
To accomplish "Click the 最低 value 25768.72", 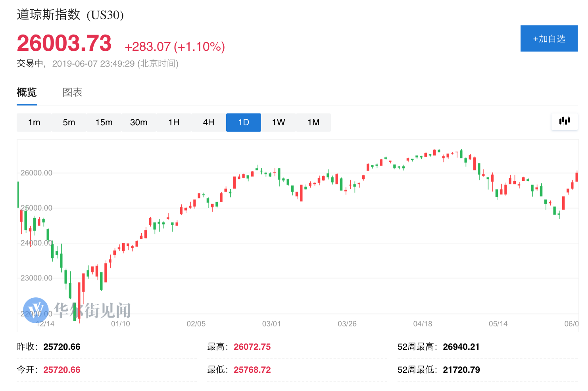I will click(252, 370).
